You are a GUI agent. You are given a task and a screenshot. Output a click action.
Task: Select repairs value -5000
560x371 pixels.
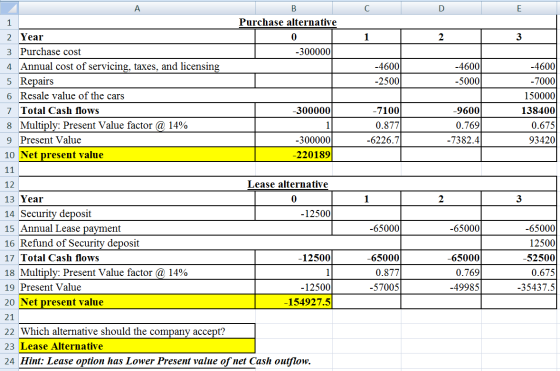[441, 81]
